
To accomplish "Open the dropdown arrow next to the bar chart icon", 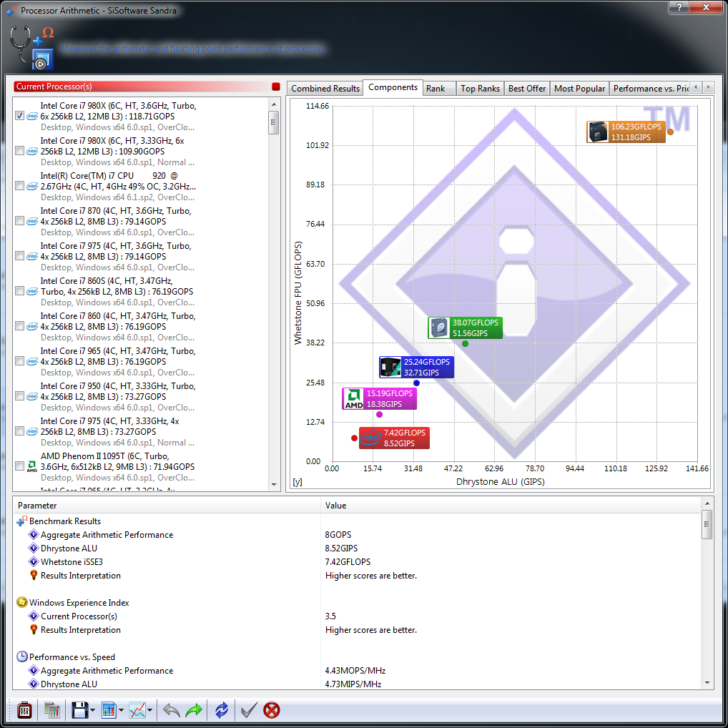I will (x=121, y=710).
